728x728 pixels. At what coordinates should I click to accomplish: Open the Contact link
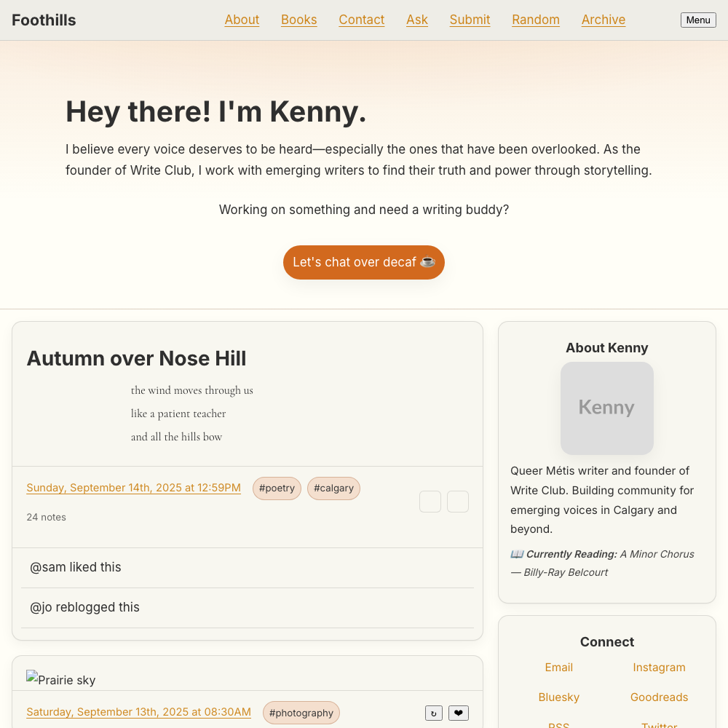(361, 20)
